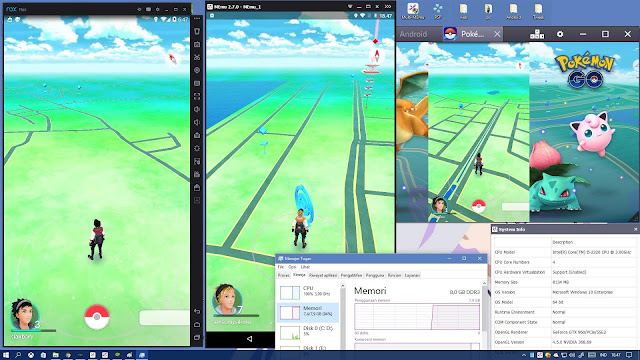Screen dimensions: 640x360
Task: Open slaitbory trainer profile in Nox
Action: (24, 315)
